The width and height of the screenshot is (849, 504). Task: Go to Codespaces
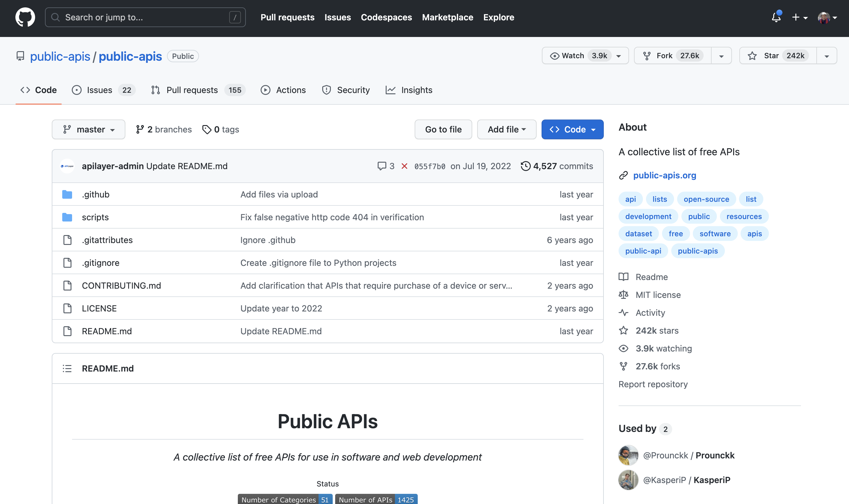click(x=386, y=17)
